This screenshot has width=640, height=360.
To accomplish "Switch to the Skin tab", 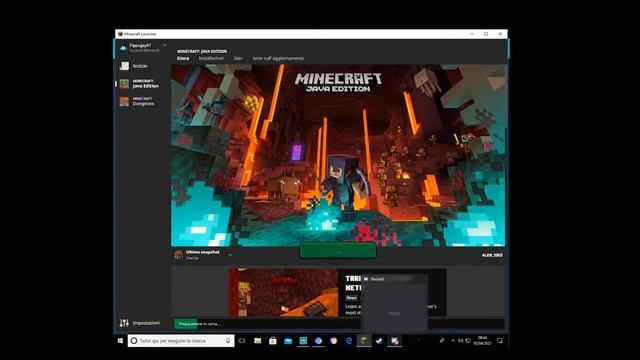I will pos(238,58).
